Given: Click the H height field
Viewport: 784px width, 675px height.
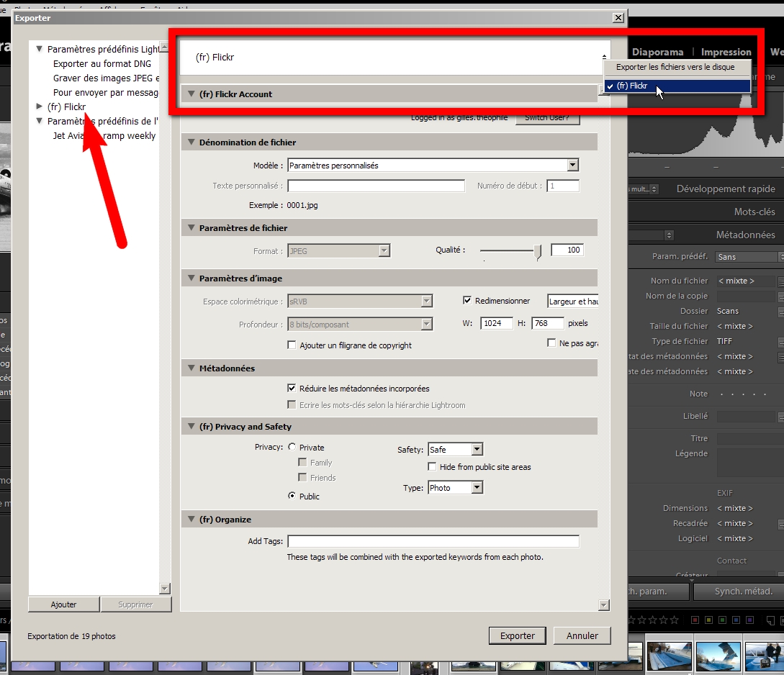Looking at the screenshot, I should click(x=547, y=323).
